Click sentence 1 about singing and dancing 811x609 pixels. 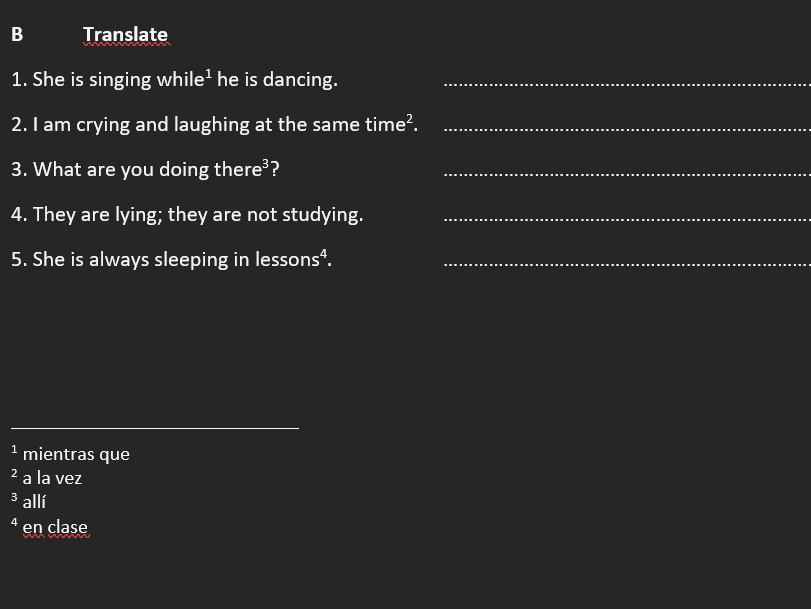pyautogui.click(x=175, y=80)
